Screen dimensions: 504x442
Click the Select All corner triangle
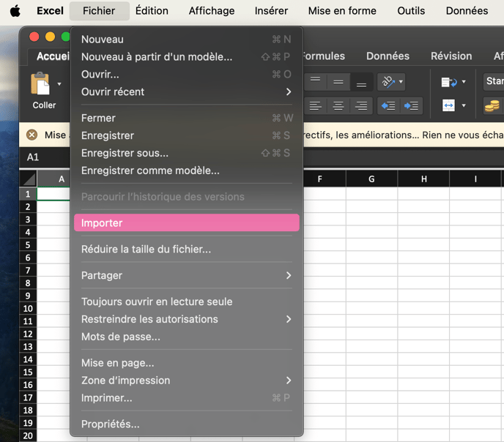[28, 179]
